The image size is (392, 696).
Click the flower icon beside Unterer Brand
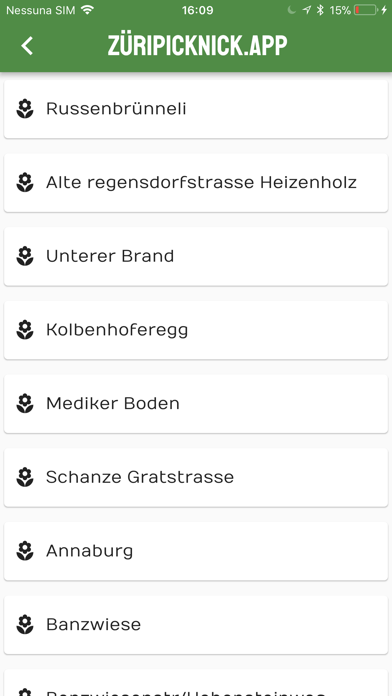click(x=25, y=257)
